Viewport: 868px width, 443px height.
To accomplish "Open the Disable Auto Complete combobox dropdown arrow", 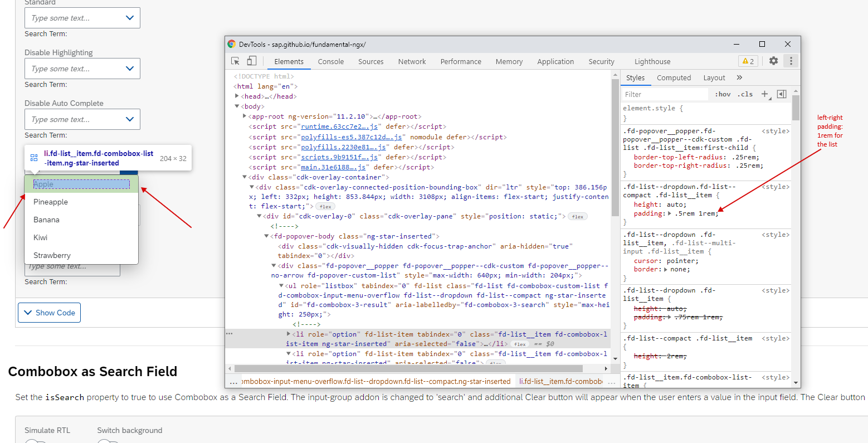I will click(130, 119).
